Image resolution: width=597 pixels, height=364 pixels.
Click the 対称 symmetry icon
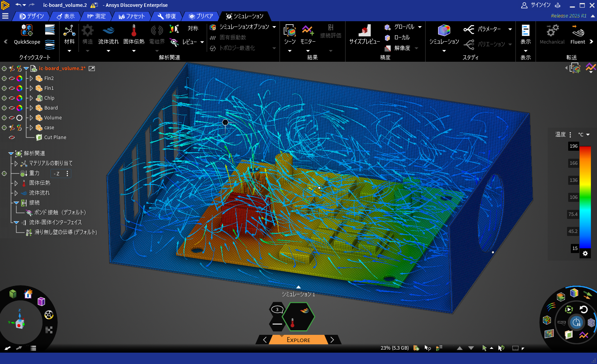[174, 29]
